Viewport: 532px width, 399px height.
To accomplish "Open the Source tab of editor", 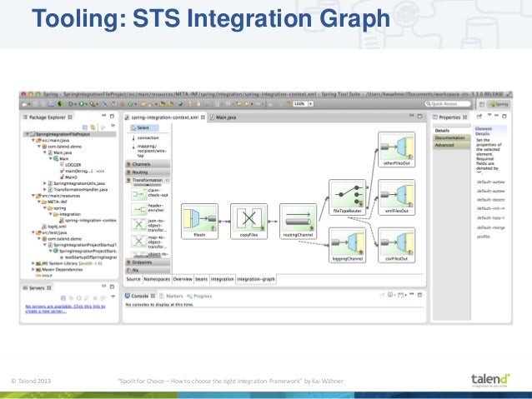I will 133,279.
